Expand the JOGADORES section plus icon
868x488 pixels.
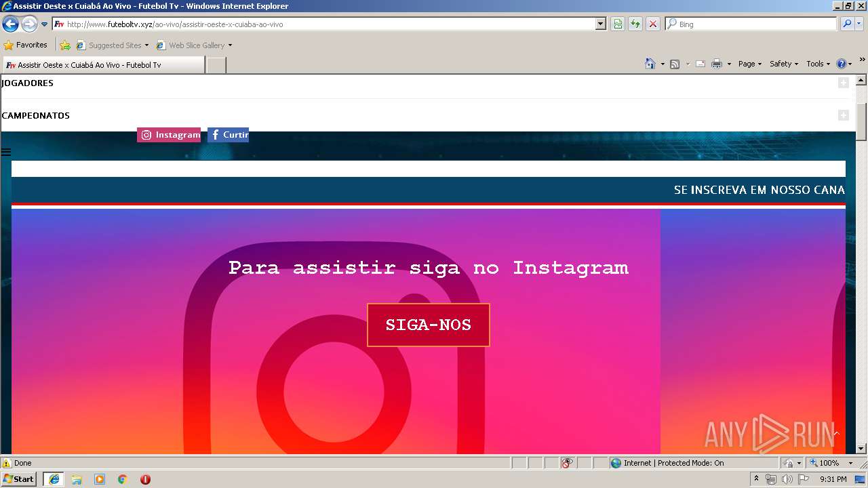pyautogui.click(x=843, y=83)
